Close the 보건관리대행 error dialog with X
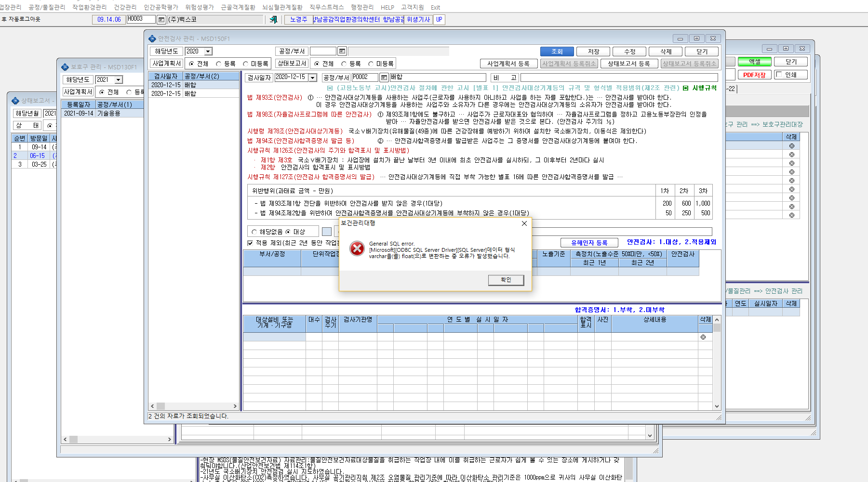Image resolution: width=868 pixels, height=482 pixels. click(x=524, y=223)
